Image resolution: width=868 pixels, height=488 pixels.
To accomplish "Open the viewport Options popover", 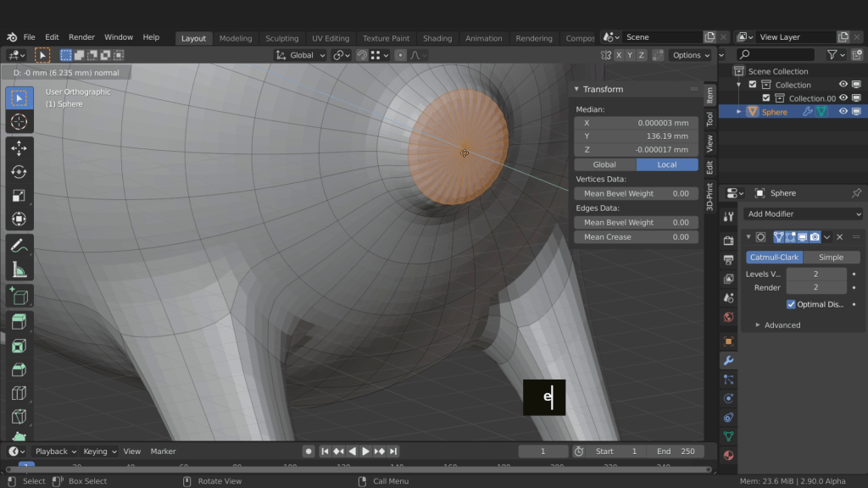I will [691, 55].
